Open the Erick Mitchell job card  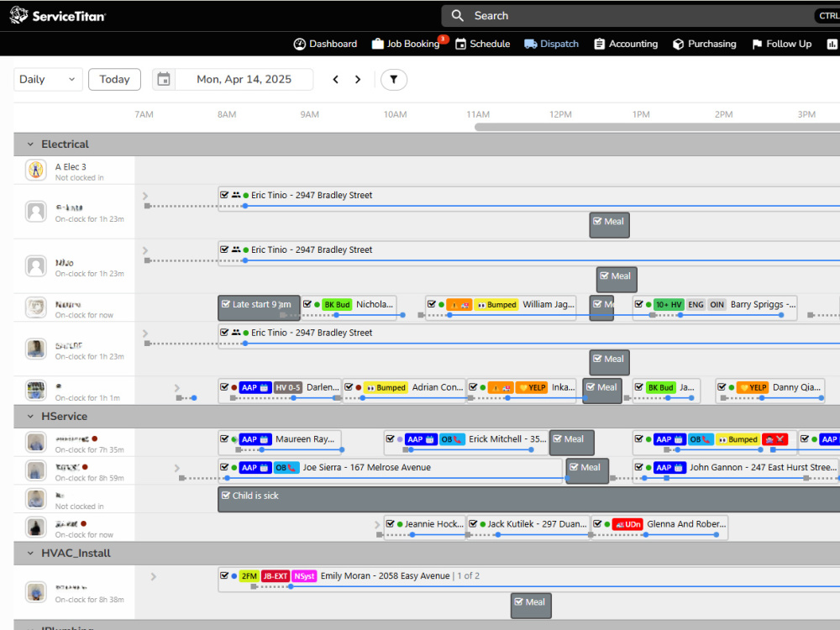click(465, 444)
